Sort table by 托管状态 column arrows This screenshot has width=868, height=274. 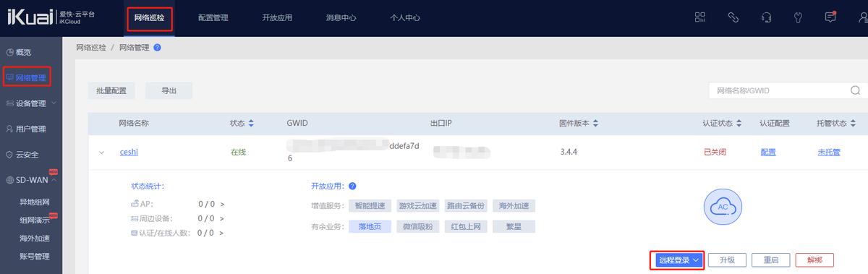(x=853, y=124)
